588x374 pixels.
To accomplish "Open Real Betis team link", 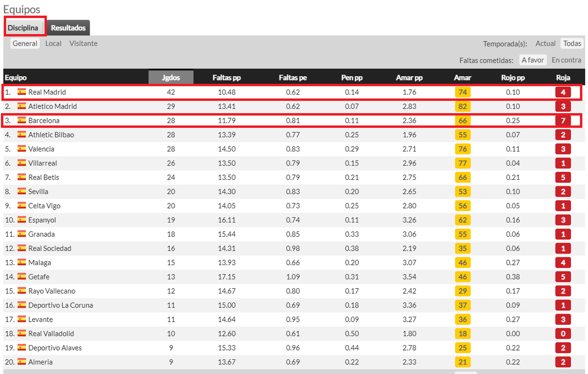I will tap(44, 177).
